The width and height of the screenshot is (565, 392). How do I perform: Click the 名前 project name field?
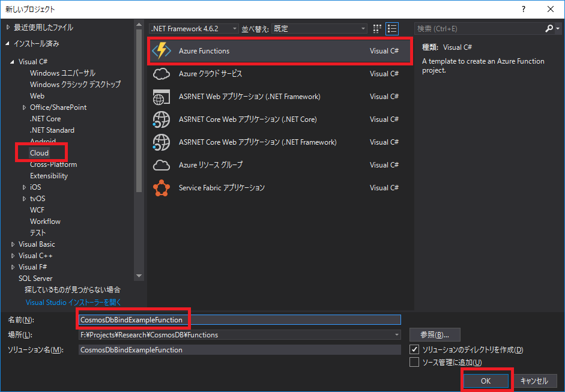[240, 319]
